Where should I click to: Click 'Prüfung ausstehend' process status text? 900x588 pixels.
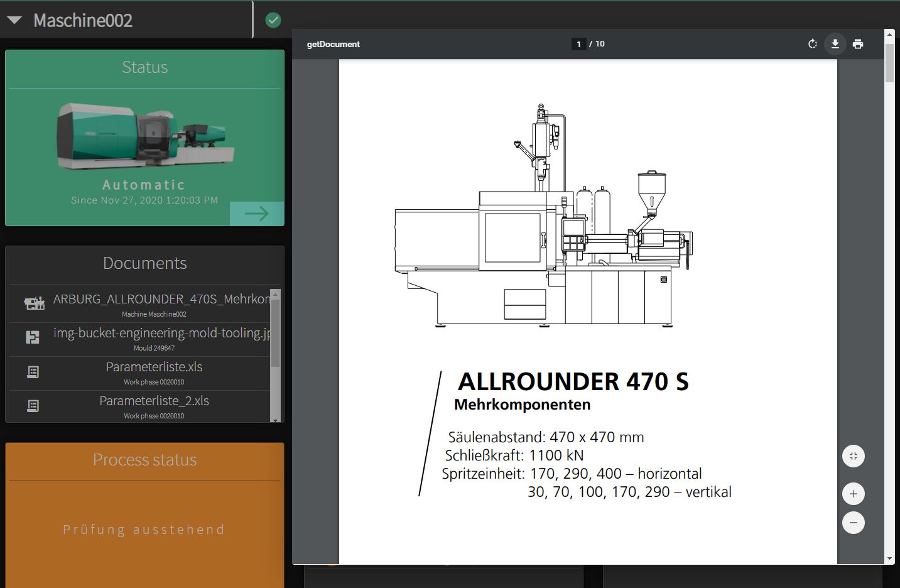[144, 530]
